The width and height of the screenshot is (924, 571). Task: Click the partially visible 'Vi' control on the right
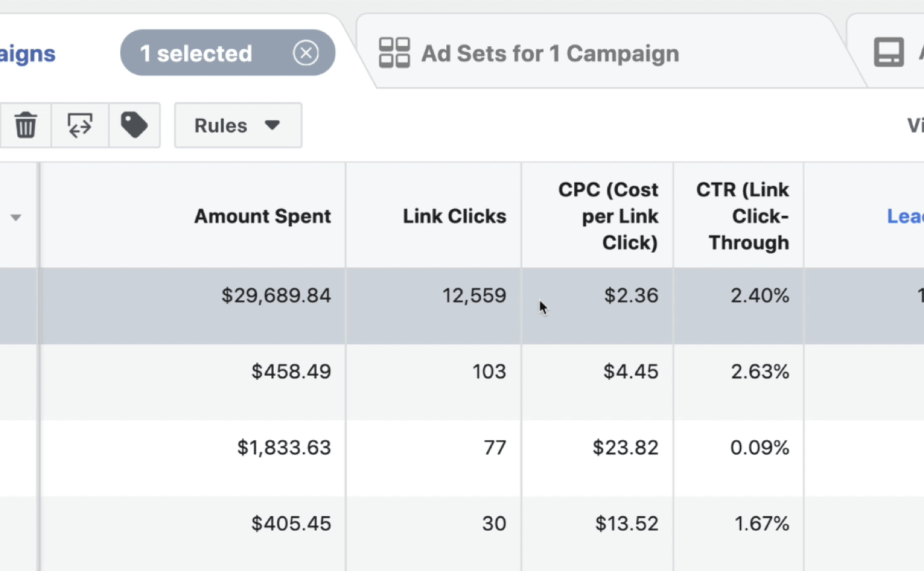914,125
